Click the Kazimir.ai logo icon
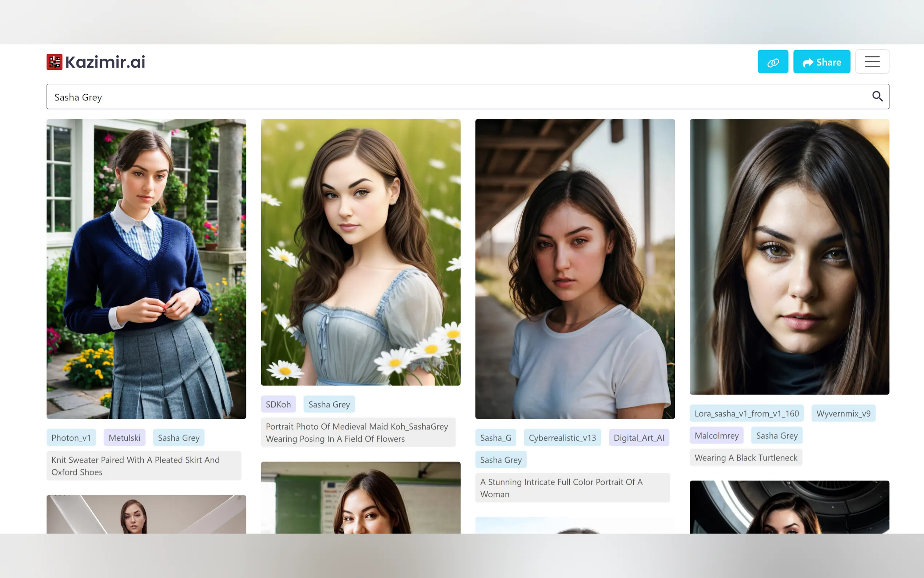 [x=54, y=62]
